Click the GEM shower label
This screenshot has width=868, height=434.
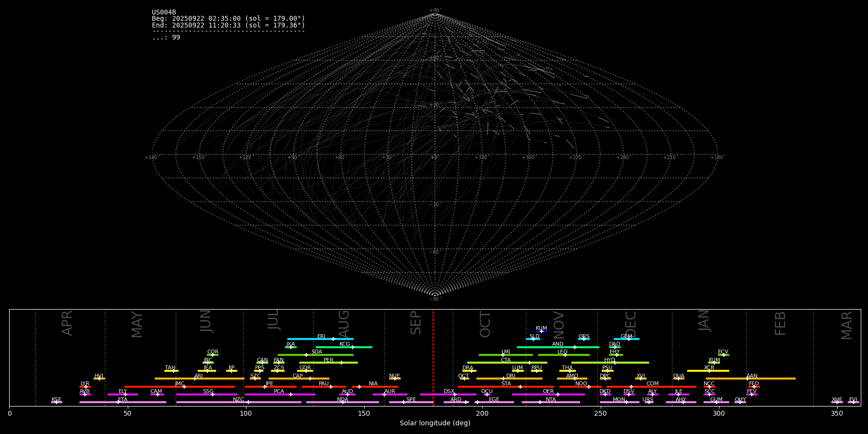point(626,337)
